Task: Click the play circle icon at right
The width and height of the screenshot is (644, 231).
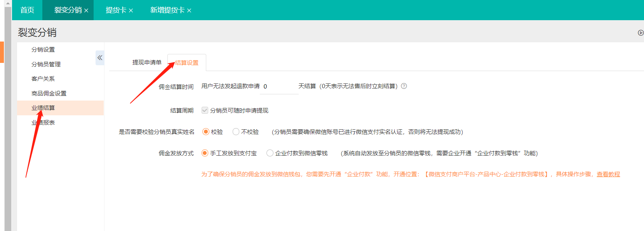Action: point(641,33)
